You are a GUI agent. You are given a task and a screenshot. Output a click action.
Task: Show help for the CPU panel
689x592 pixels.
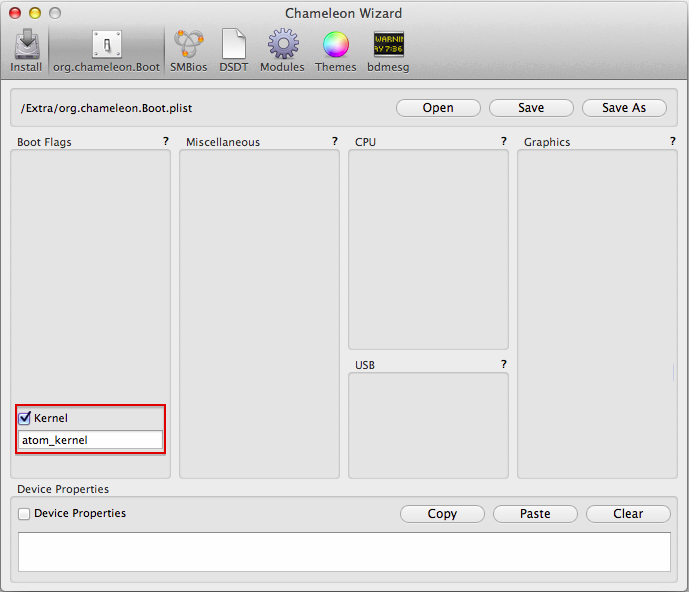coord(504,142)
